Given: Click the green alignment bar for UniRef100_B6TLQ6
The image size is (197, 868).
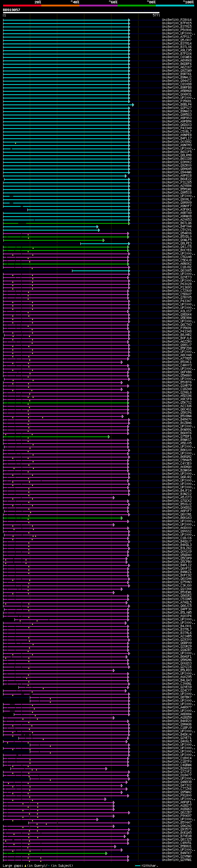Looking at the screenshot, I should click(66, 224).
